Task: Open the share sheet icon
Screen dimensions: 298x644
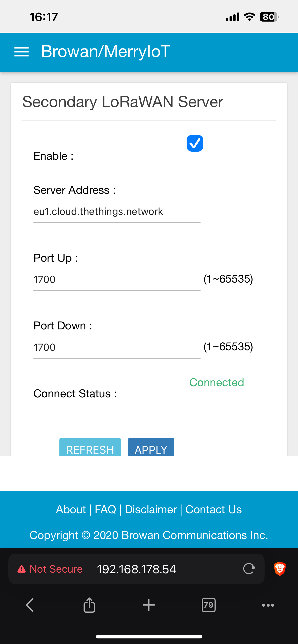Action: pyautogui.click(x=89, y=605)
